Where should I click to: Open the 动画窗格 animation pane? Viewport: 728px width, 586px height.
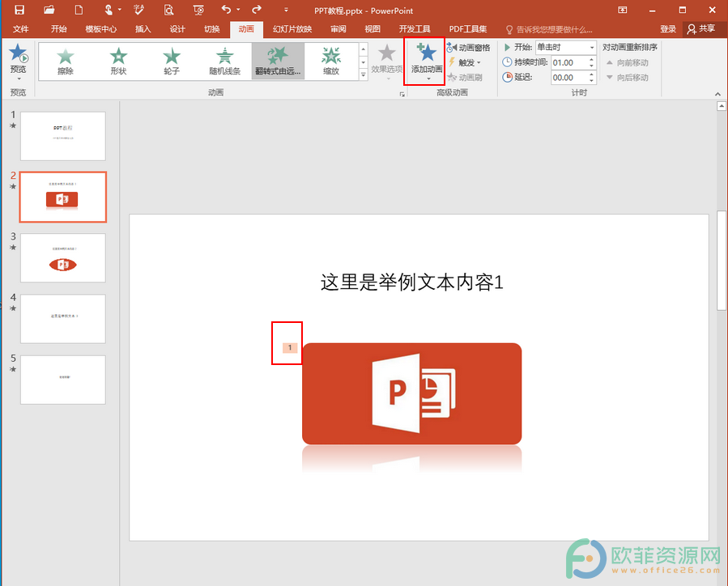(468, 48)
